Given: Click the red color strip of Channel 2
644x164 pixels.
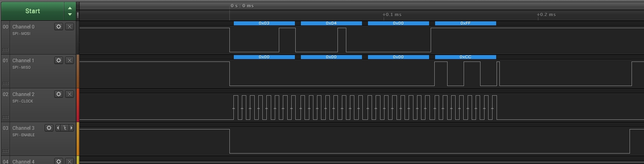Looking at the screenshot, I should pyautogui.click(x=78, y=105).
